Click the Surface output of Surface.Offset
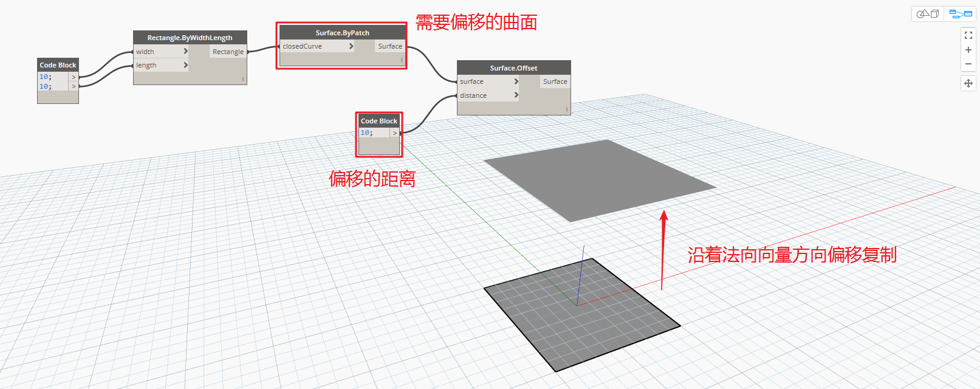The height and width of the screenshot is (389, 980). tap(555, 81)
